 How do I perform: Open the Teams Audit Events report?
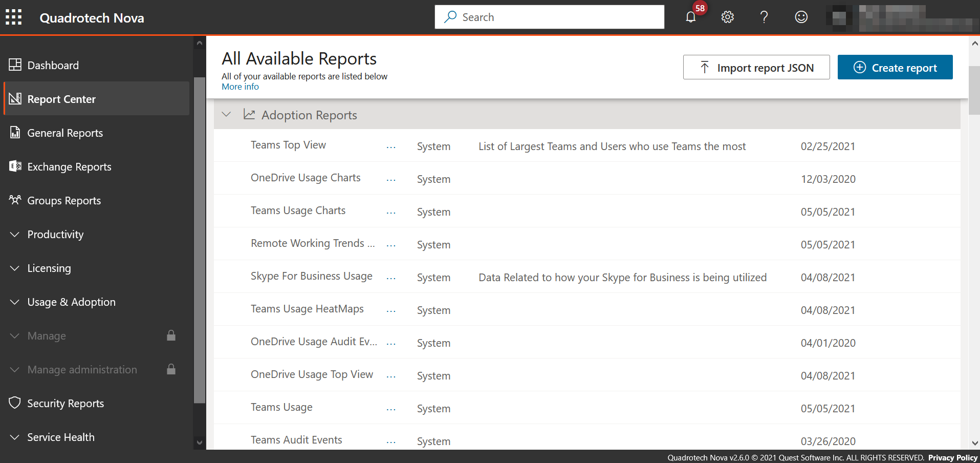(296, 440)
